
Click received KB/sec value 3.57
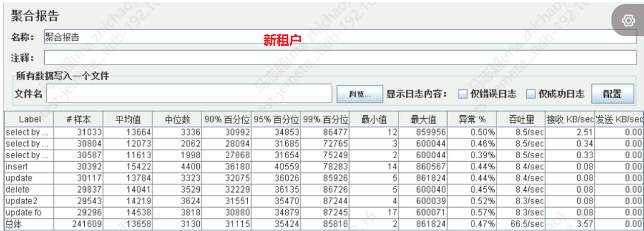tap(585, 225)
